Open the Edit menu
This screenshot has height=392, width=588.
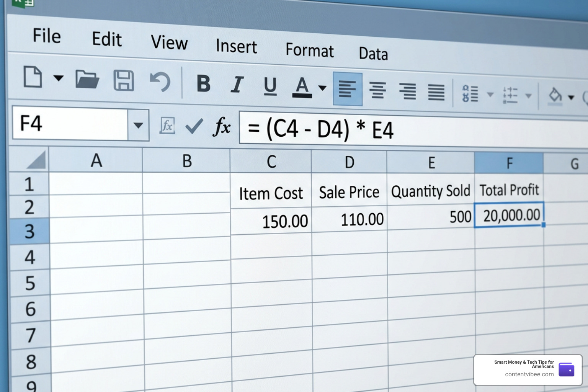[x=107, y=39]
